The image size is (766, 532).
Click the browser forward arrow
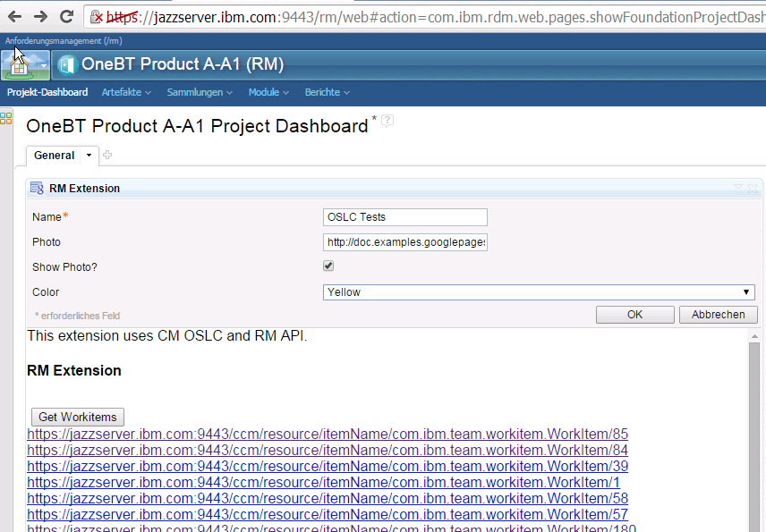click(40, 16)
